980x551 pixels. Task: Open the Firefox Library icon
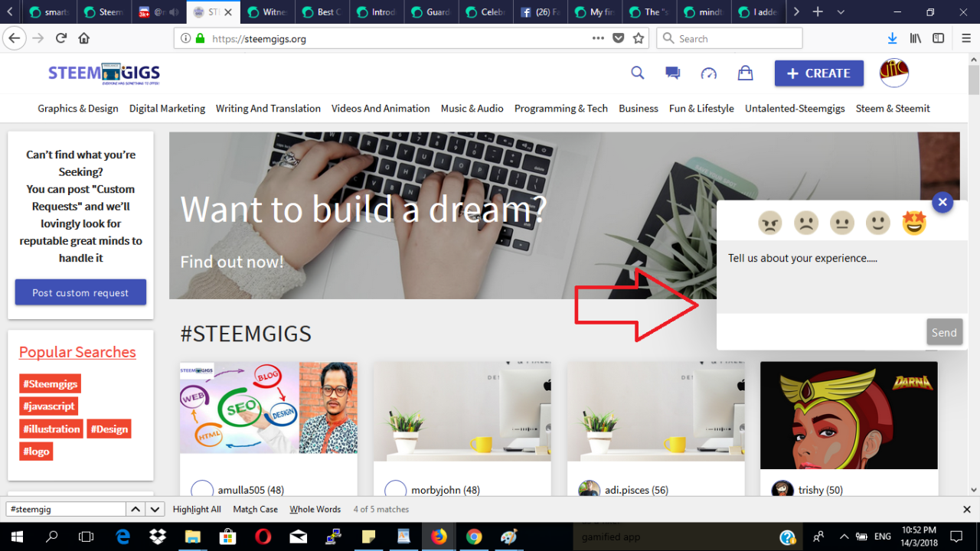tap(916, 38)
